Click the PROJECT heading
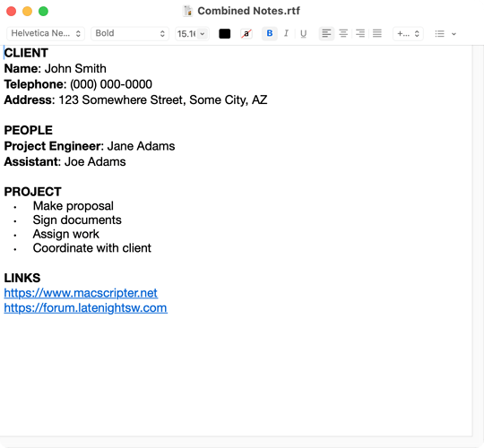This screenshot has height=448, width=484. click(x=33, y=192)
